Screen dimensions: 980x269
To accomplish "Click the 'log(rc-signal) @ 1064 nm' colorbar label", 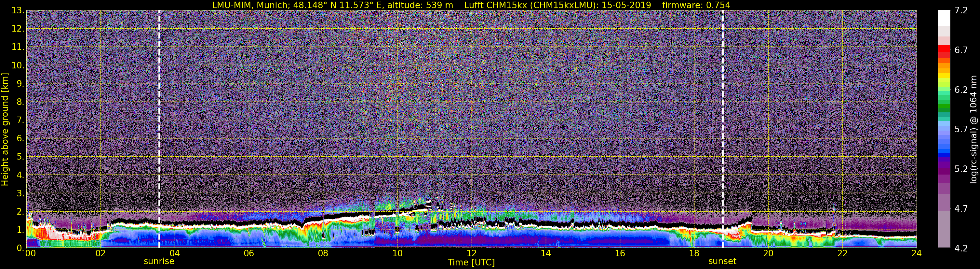I will 973,130.
